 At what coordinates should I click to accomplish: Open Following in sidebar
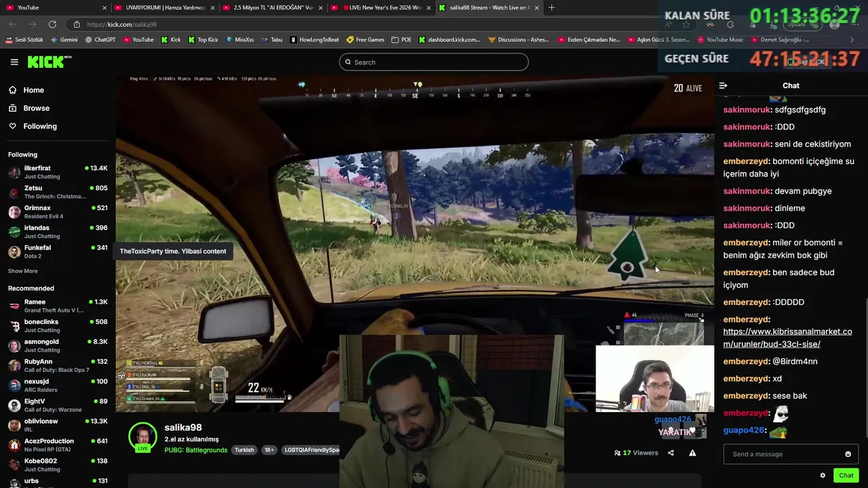click(x=40, y=126)
